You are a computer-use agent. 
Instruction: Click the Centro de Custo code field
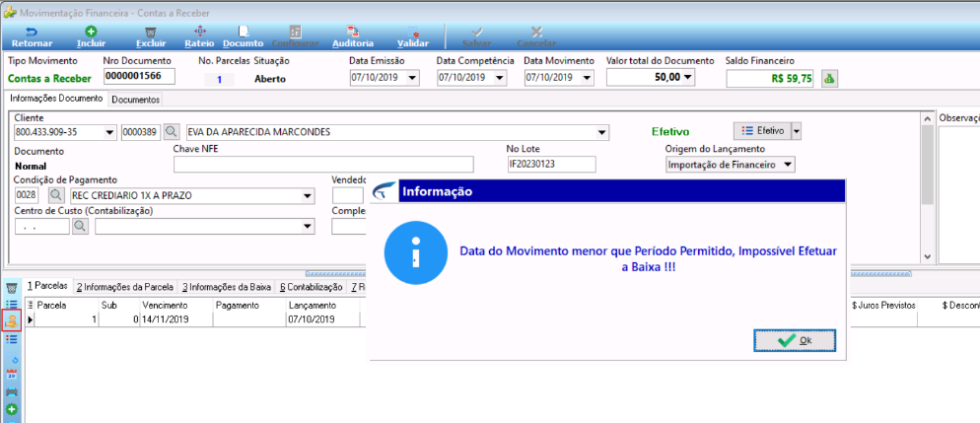(x=41, y=226)
